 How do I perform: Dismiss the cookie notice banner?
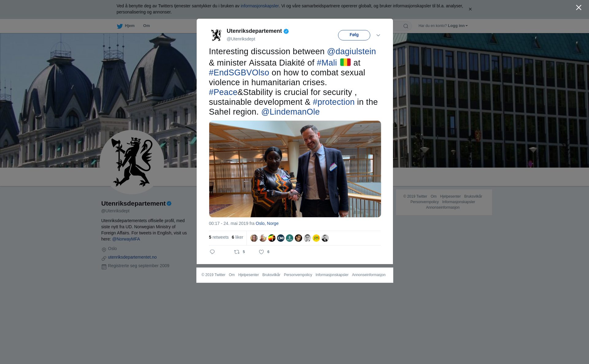(x=470, y=9)
